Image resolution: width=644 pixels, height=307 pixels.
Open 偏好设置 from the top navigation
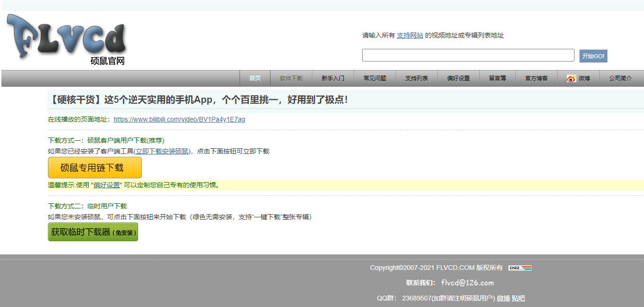click(x=458, y=78)
